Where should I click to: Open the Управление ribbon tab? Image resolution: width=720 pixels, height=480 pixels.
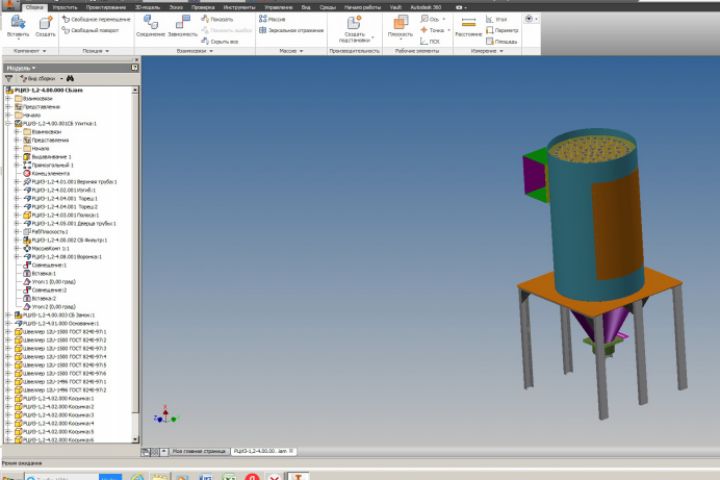click(278, 7)
